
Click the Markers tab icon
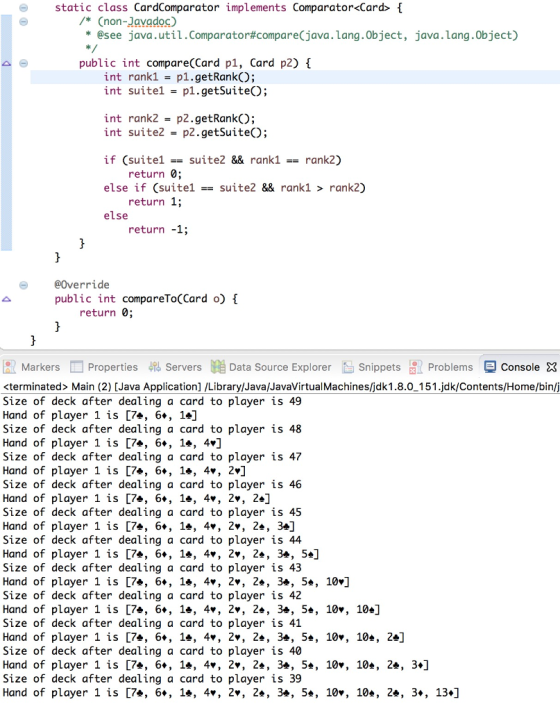pyautogui.click(x=9, y=367)
